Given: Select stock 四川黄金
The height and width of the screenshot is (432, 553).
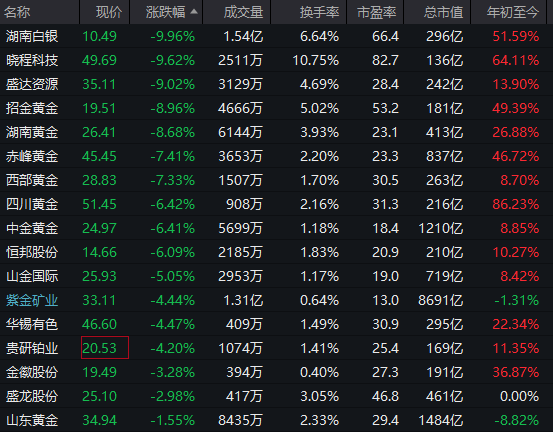Looking at the screenshot, I should (32, 204).
